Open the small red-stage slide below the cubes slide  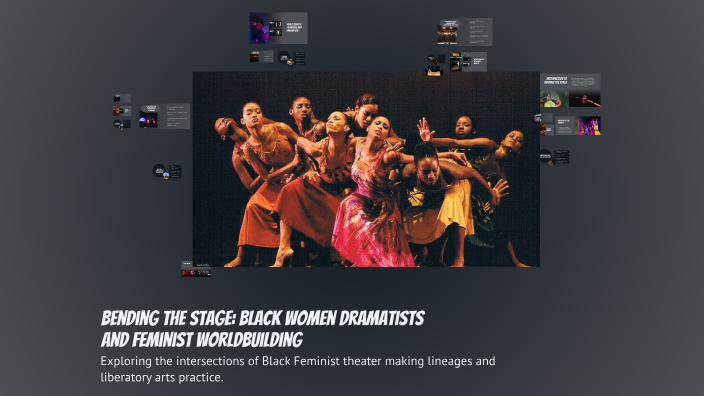click(261, 57)
